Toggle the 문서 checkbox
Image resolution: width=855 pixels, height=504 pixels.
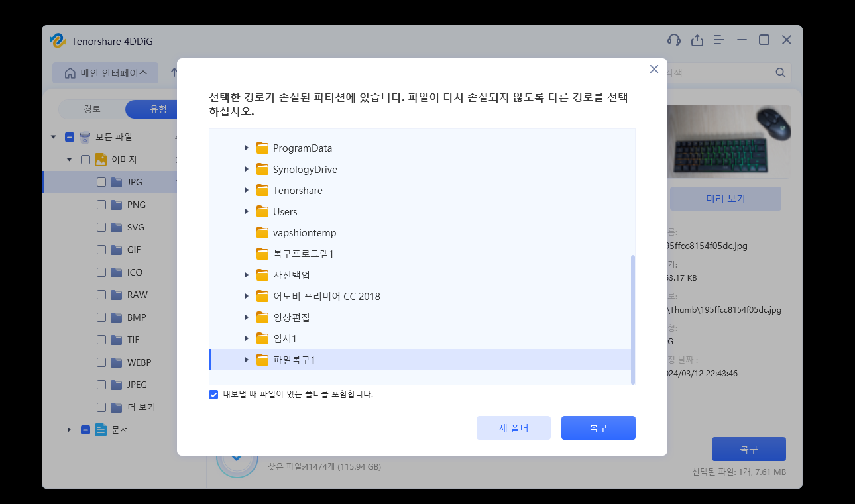point(85,430)
